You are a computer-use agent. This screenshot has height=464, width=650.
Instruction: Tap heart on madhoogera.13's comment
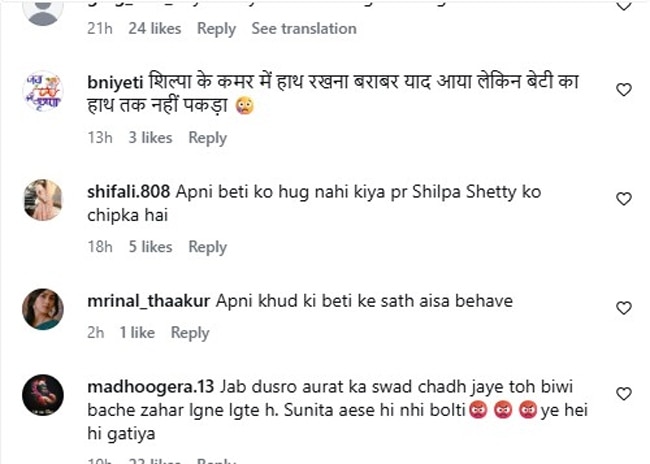point(623,394)
